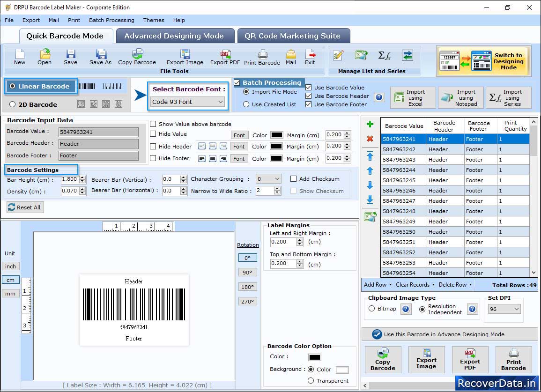Screen dimensions: 541x392
Task: Open the edit list pencil icon
Action: click(338, 55)
